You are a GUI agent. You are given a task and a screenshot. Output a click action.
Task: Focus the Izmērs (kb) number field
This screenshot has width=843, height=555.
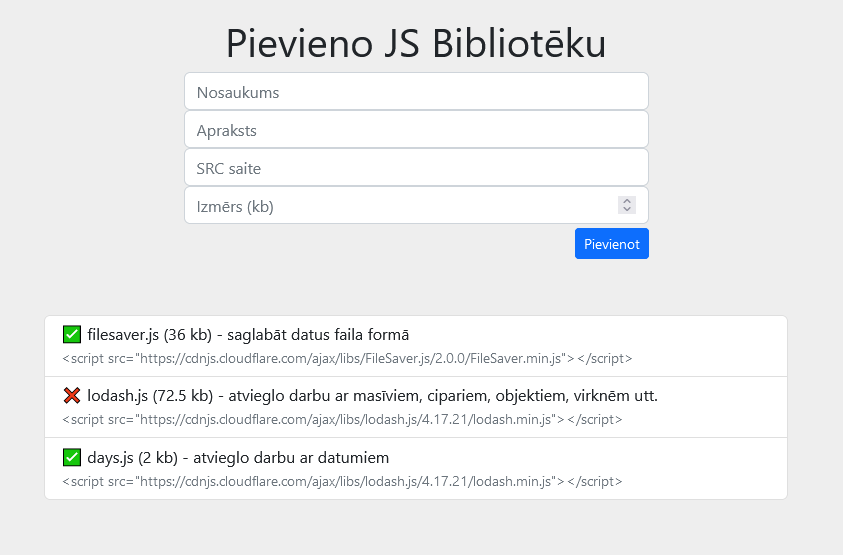(416, 205)
